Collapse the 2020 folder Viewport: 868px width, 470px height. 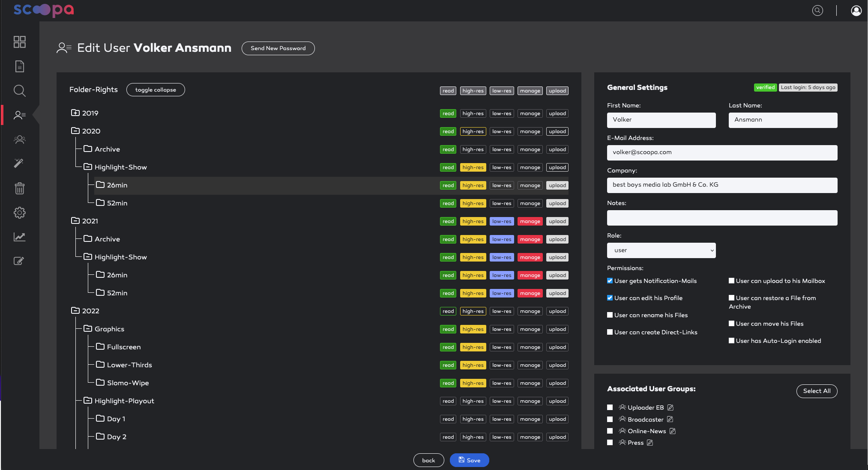pos(75,131)
